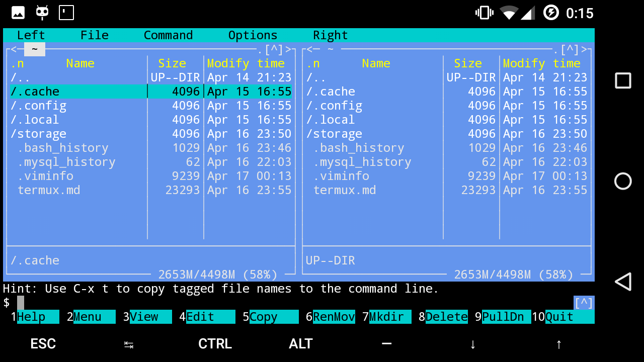This screenshot has width=644, height=362.
Task: Tap the ESC extra key
Action: tap(43, 344)
